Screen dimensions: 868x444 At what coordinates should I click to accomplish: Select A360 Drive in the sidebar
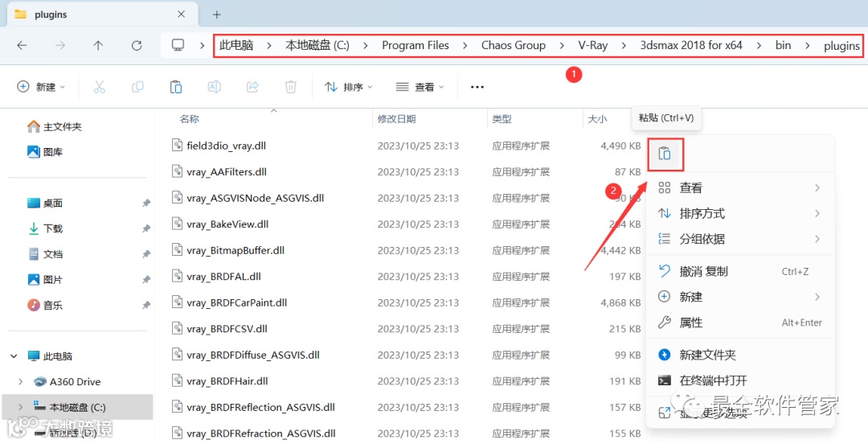tap(67, 381)
